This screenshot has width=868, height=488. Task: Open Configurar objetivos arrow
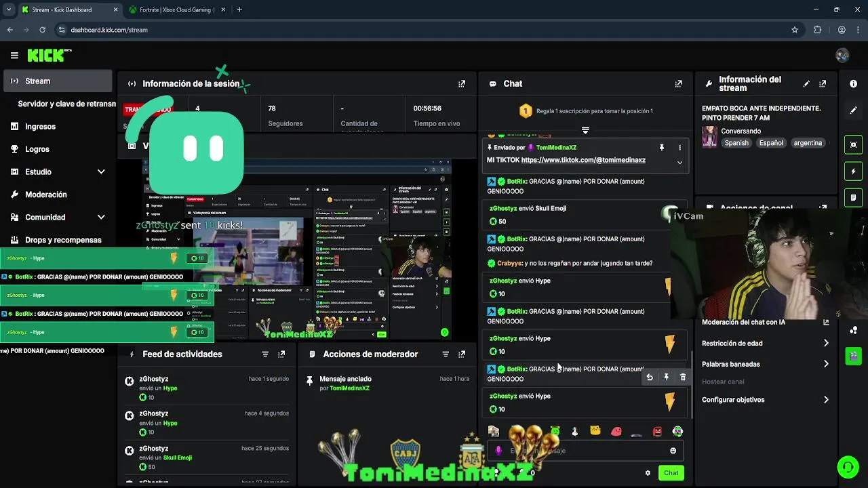(826, 400)
